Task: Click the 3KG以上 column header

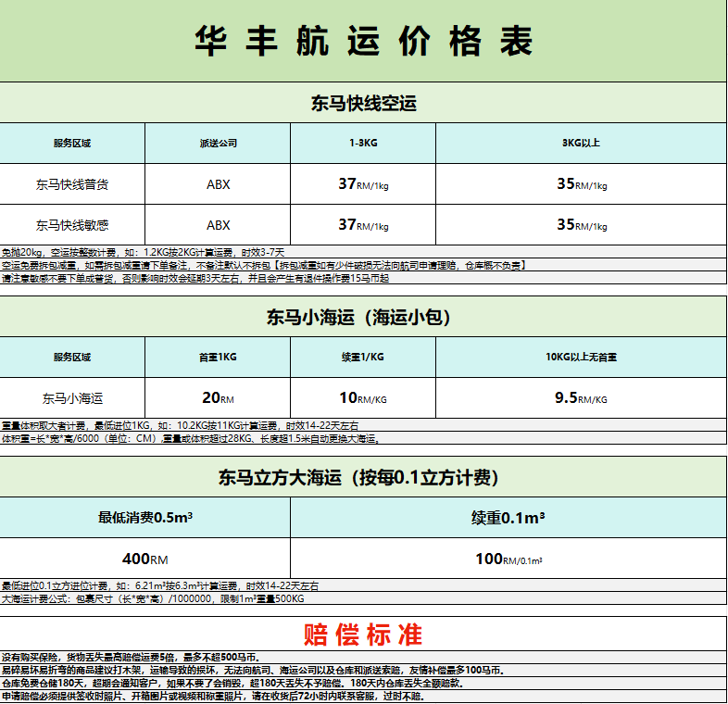Action: [x=581, y=144]
